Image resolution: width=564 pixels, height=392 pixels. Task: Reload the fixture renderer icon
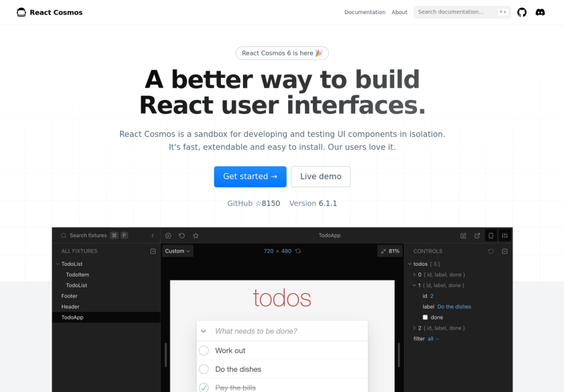(x=182, y=236)
